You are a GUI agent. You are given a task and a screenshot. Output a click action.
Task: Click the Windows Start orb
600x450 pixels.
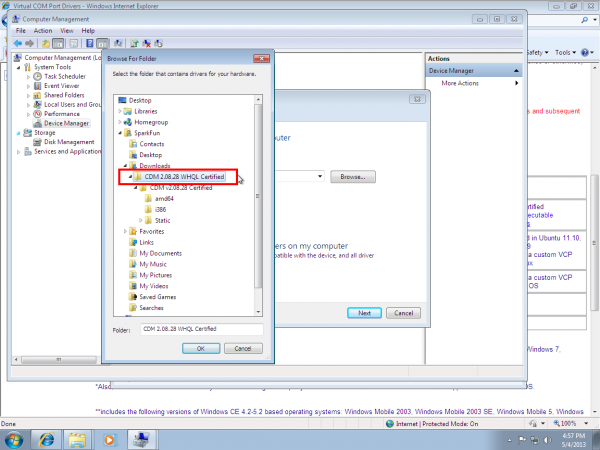tap(13, 440)
